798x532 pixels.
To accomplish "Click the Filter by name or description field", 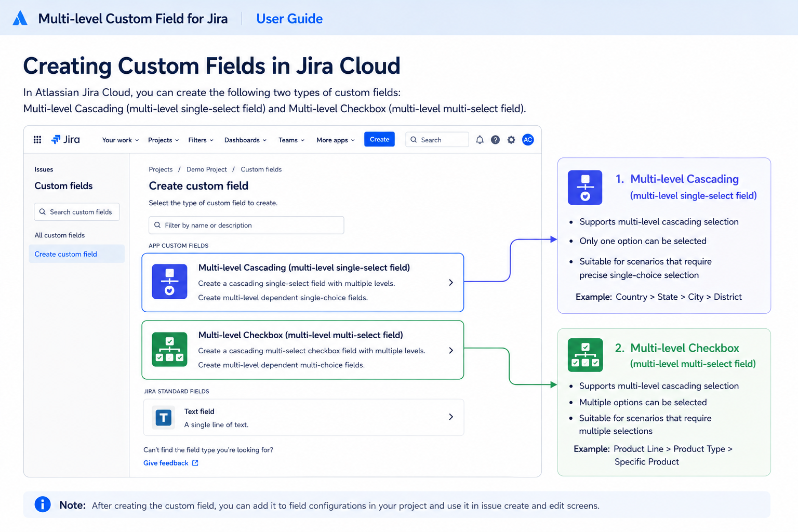I will pyautogui.click(x=246, y=225).
